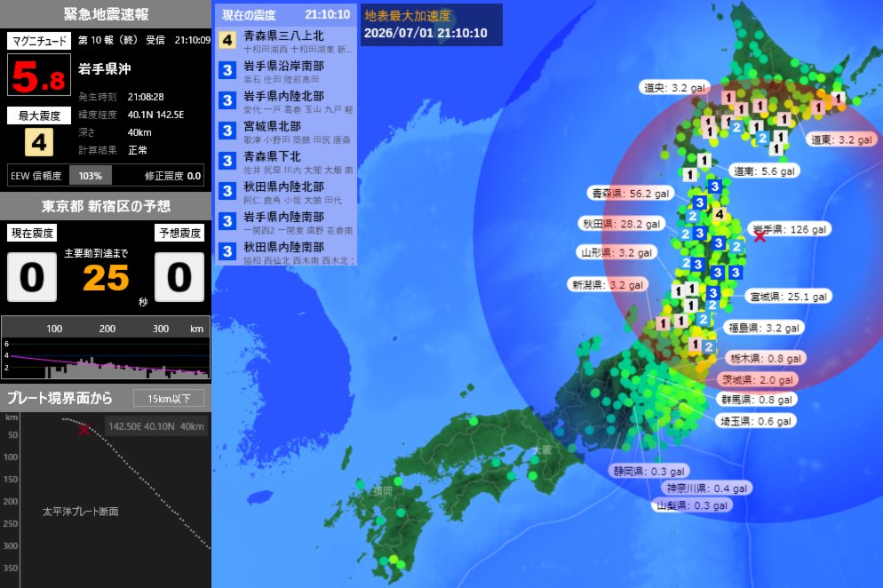Click the intensity 3 icon beside 宮城県北部
The image size is (883, 588).
pyautogui.click(x=227, y=131)
